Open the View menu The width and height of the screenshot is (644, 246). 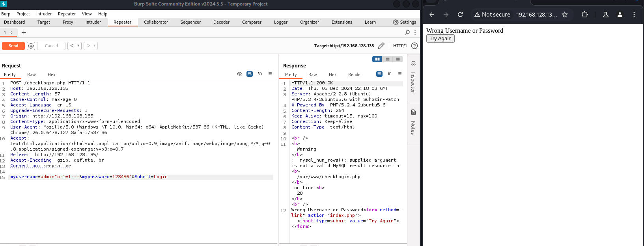(87, 14)
